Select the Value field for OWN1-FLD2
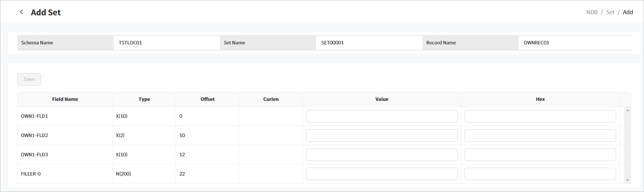 tap(381, 135)
